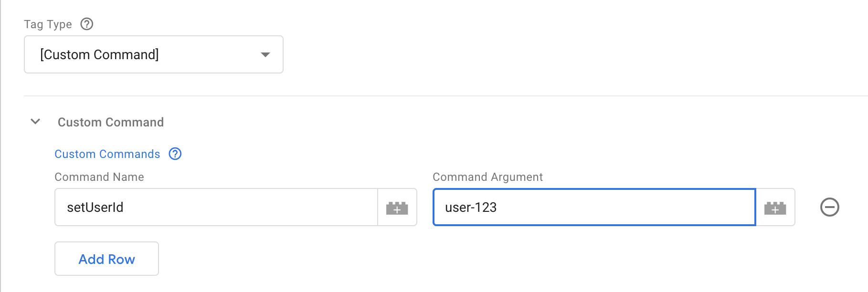Remove the setUserId command row
This screenshot has height=292, width=868.
click(x=829, y=207)
